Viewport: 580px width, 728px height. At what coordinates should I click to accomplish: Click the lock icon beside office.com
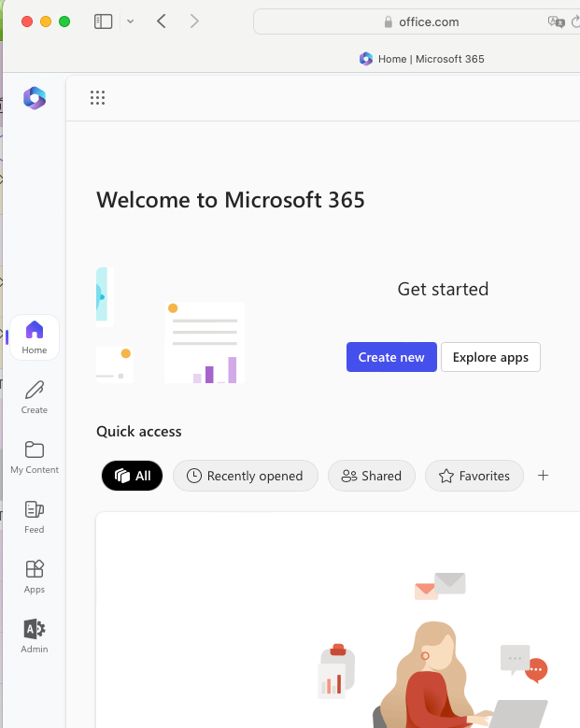click(389, 21)
